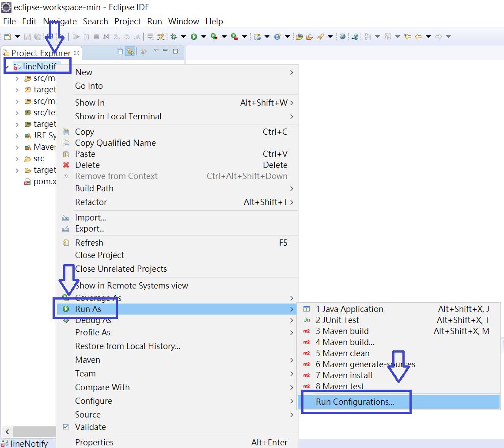Click the Back navigation arrow icon
This screenshot has width=504, height=448.
click(x=418, y=37)
